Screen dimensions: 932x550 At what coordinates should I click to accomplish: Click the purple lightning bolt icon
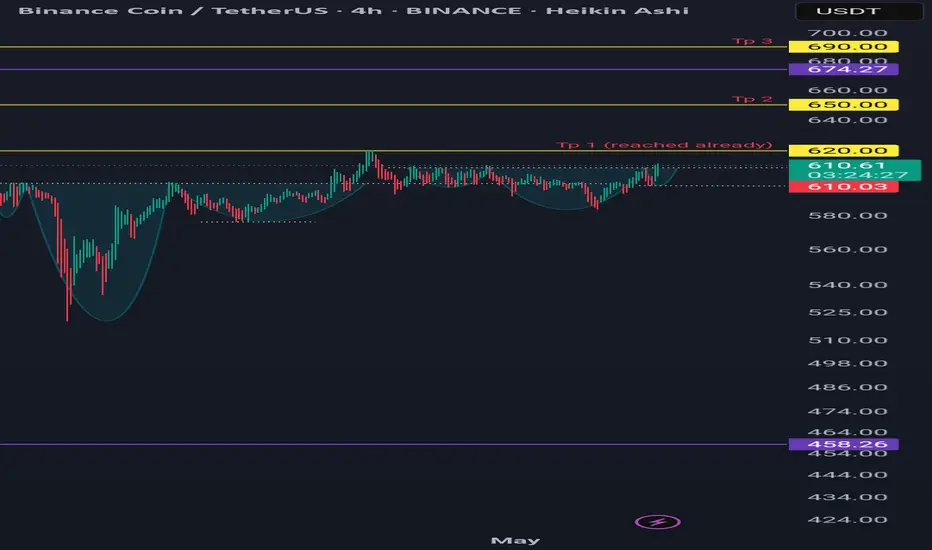coord(657,522)
